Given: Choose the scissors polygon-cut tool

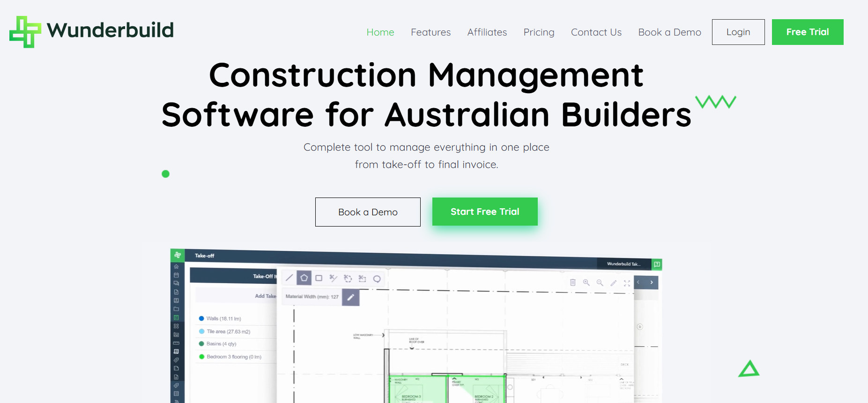Looking at the screenshot, I should tap(348, 278).
